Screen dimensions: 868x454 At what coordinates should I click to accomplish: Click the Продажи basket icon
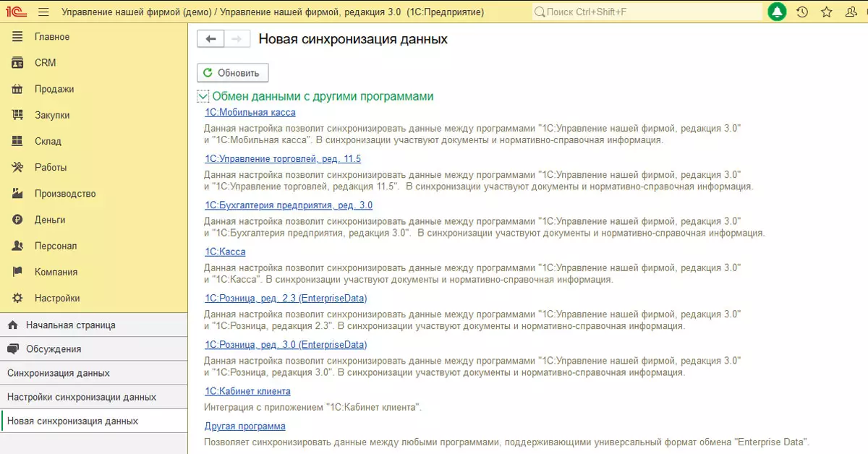click(19, 89)
